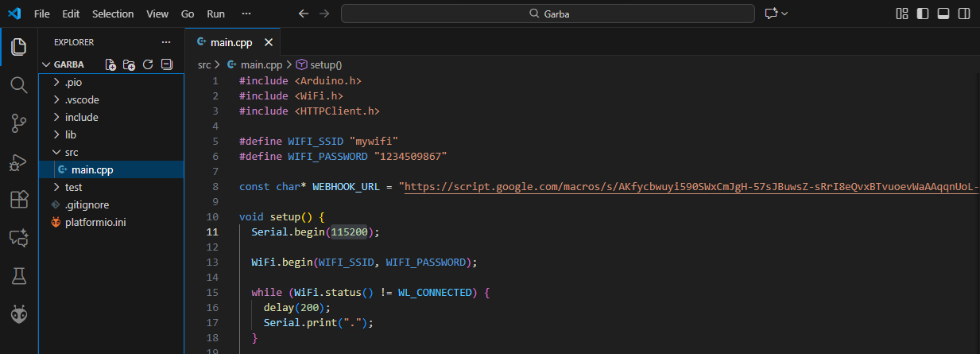Toggle the bottom panel visibility
Image resolution: width=980 pixels, height=354 pixels.
pos(943,14)
